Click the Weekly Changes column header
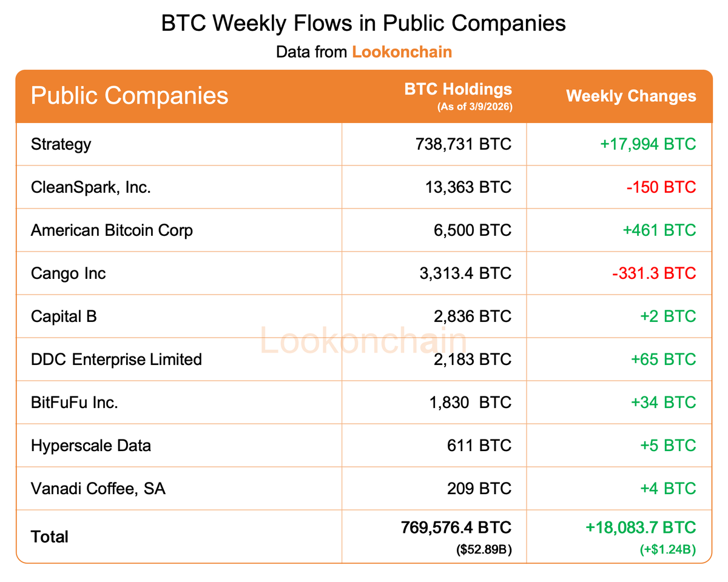 pyautogui.click(x=631, y=96)
